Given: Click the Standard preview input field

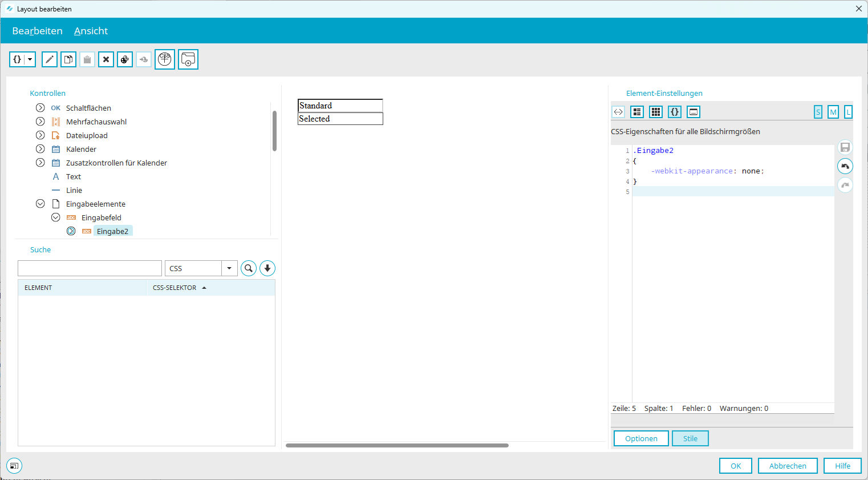Looking at the screenshot, I should pyautogui.click(x=340, y=106).
